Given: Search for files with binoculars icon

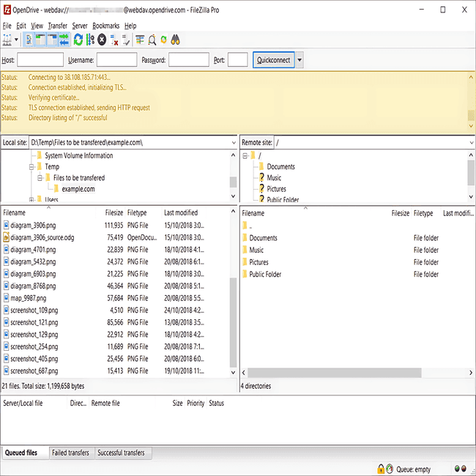Looking at the screenshot, I should (176, 40).
